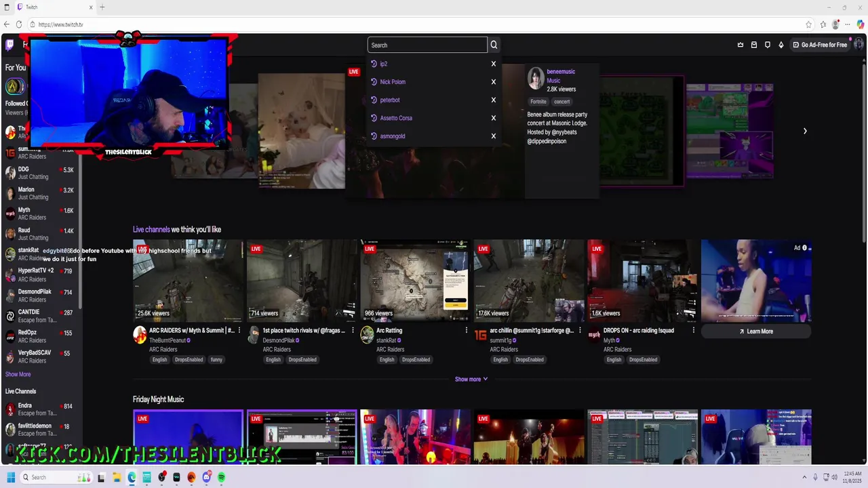The image size is (868, 488).
Task: Click the Twitch search field
Action: (x=427, y=45)
